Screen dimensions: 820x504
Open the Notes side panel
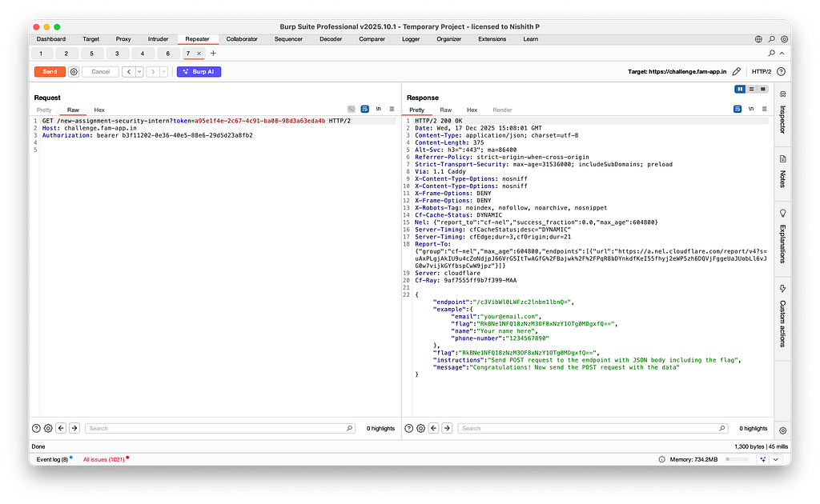tap(783, 172)
